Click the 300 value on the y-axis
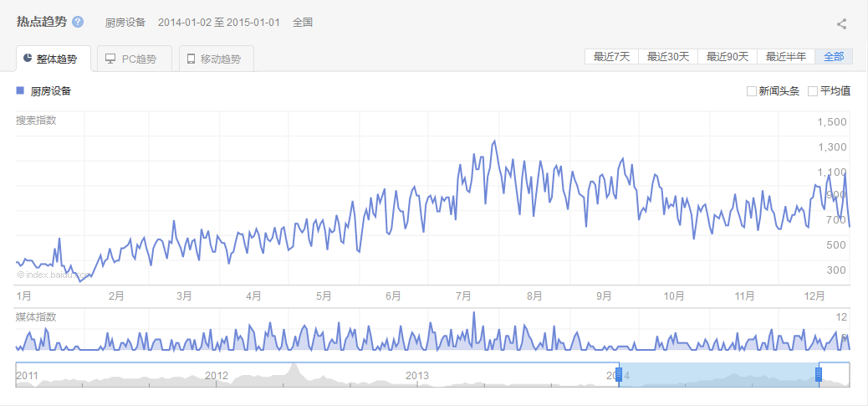The height and width of the screenshot is (406, 868). coord(836,270)
